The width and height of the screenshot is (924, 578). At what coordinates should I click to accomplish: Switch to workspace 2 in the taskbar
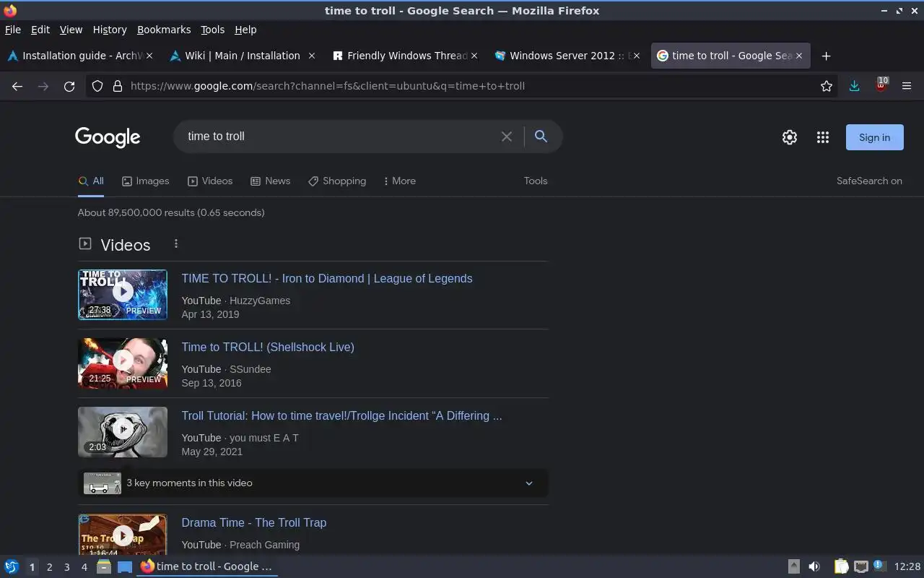49,567
